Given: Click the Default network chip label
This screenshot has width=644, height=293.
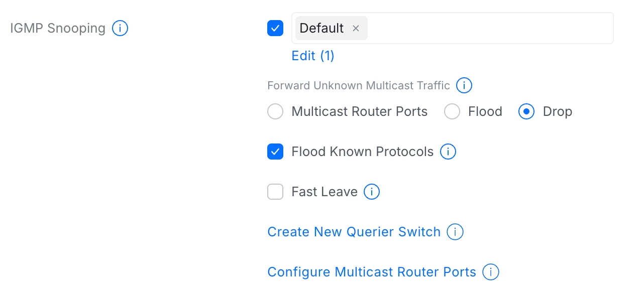Looking at the screenshot, I should point(321,28).
